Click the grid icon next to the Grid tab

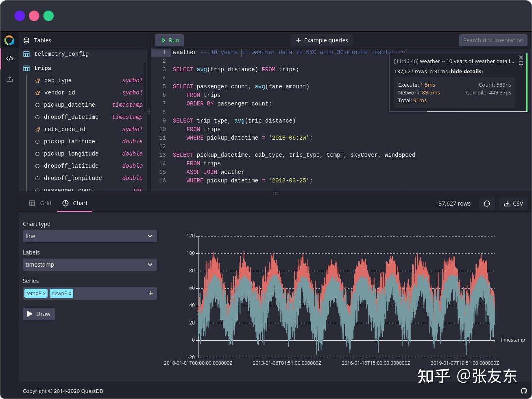33,203
